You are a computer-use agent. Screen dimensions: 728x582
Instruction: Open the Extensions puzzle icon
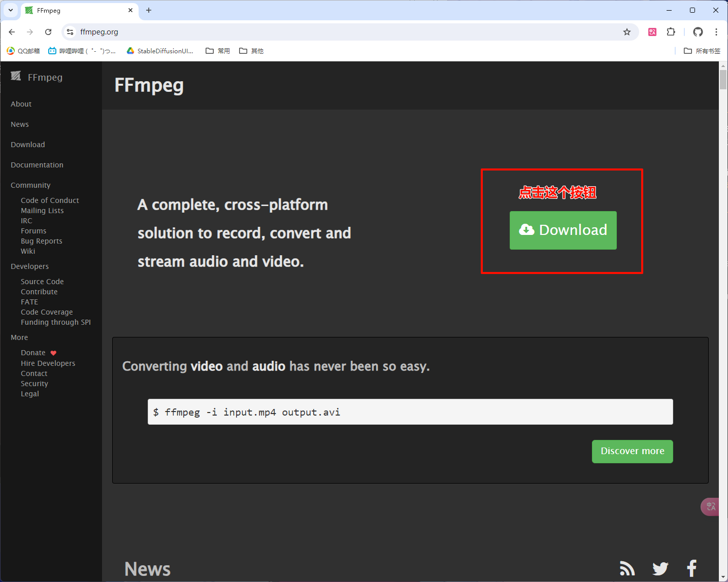pyautogui.click(x=671, y=32)
